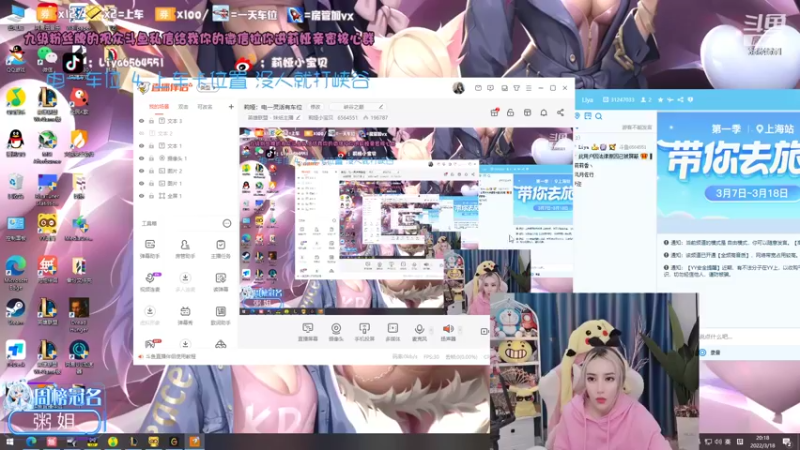This screenshot has width=800, height=450.
Task: Collapse the 工具箱 toolbox section
Action: [x=227, y=223]
